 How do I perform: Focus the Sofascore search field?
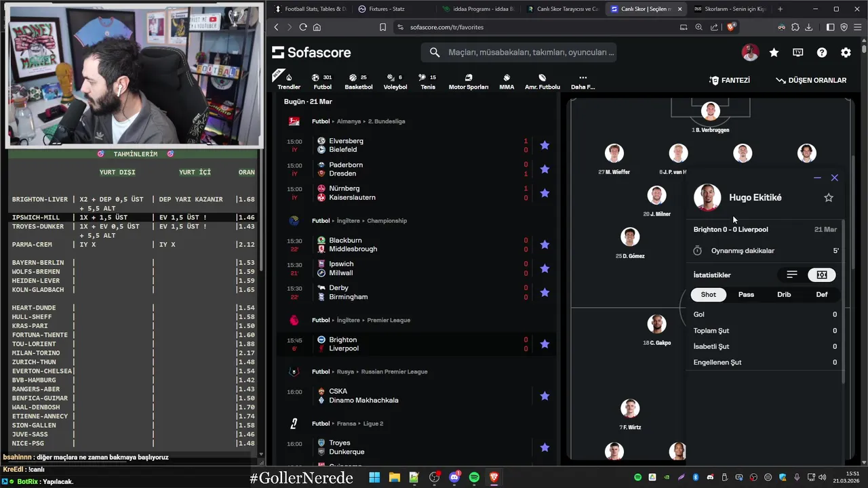519,52
